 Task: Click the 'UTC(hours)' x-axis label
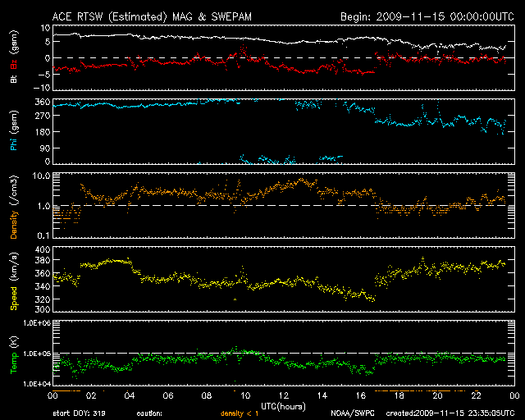[283, 407]
